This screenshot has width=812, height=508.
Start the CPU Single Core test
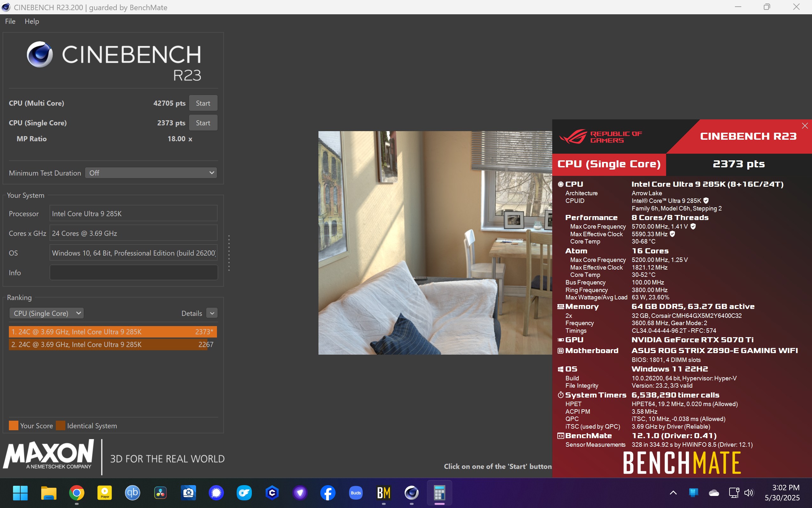(x=203, y=123)
